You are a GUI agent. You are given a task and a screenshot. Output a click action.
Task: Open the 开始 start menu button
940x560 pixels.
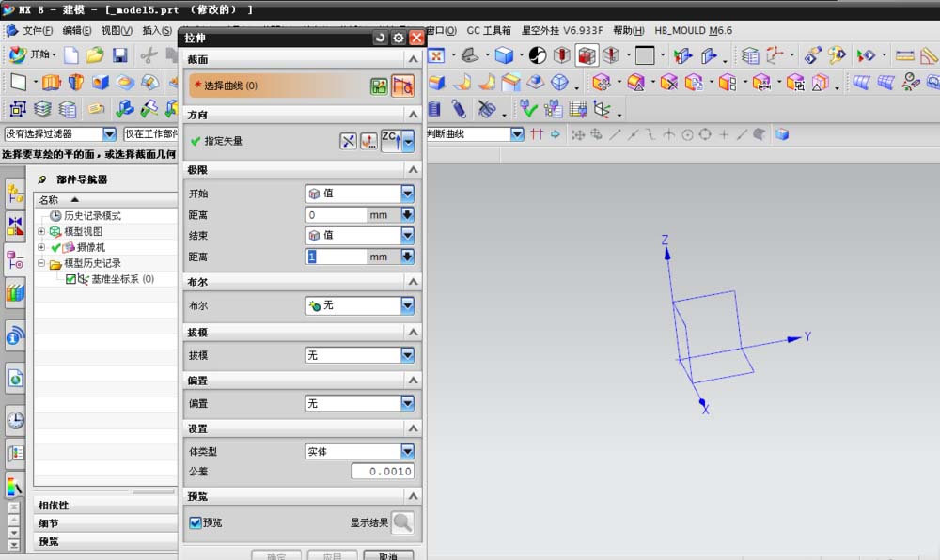click(x=32, y=54)
